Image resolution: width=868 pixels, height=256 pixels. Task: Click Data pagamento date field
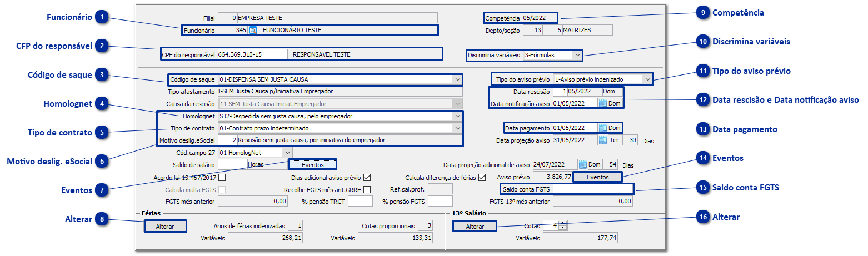coord(575,128)
